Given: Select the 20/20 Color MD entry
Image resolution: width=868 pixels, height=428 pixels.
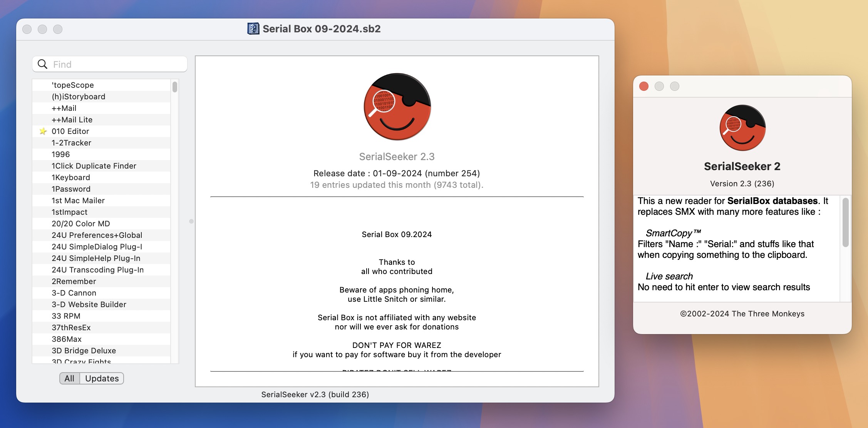Looking at the screenshot, I should [x=102, y=224].
